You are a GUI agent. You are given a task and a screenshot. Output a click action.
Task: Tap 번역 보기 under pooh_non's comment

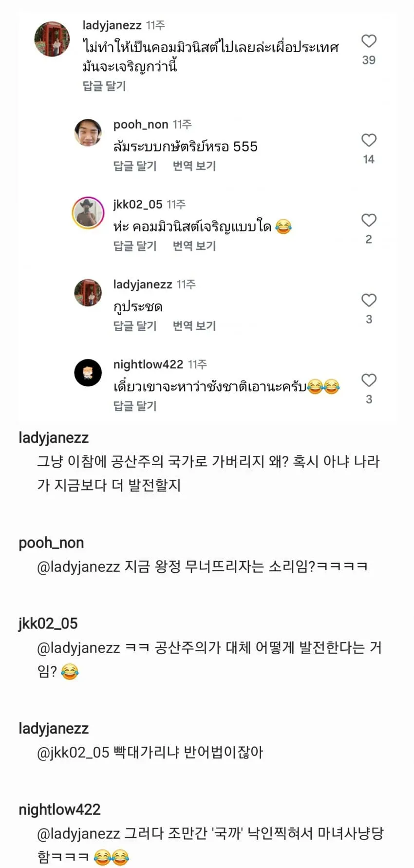[x=194, y=166]
